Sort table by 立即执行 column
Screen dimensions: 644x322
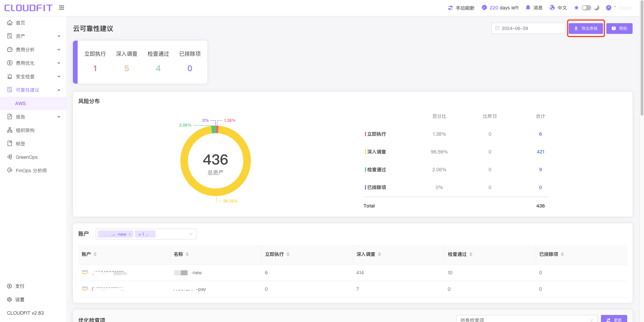coord(288,254)
